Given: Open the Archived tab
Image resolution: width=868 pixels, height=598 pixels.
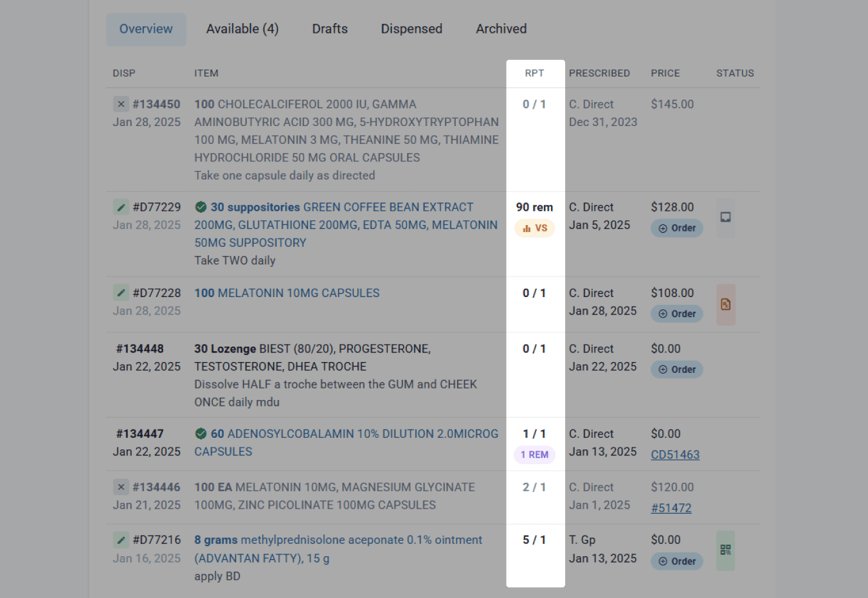Looking at the screenshot, I should point(502,29).
